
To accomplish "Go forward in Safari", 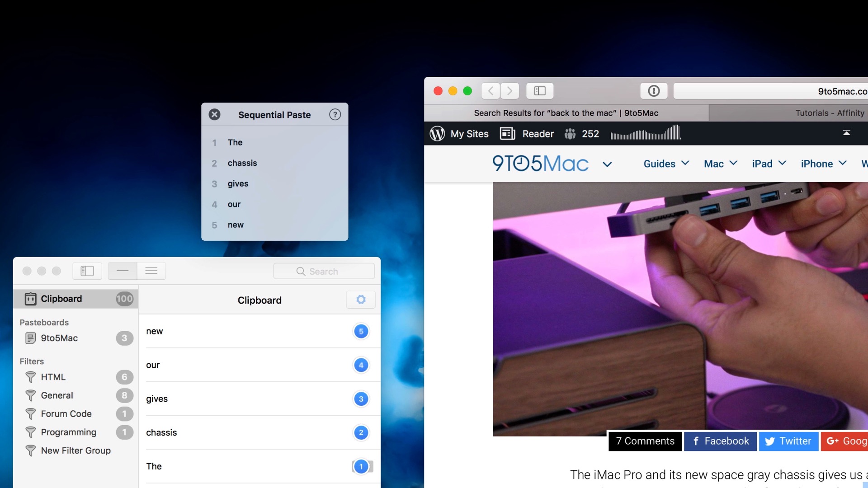I will (x=509, y=91).
